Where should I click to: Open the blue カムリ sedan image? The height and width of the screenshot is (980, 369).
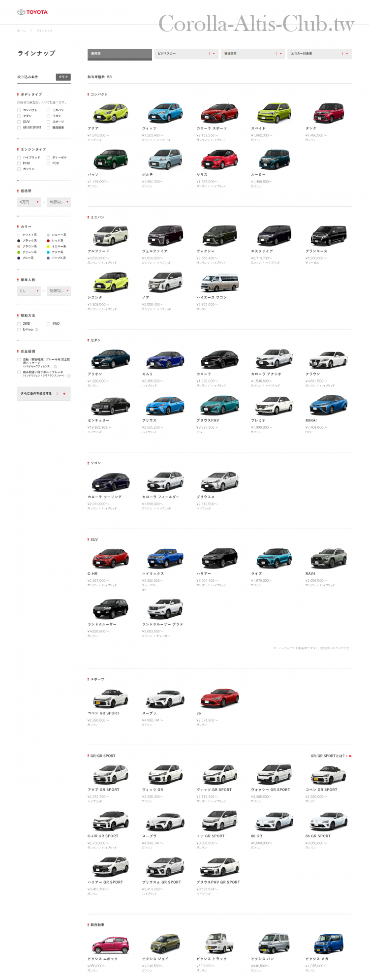point(165,359)
